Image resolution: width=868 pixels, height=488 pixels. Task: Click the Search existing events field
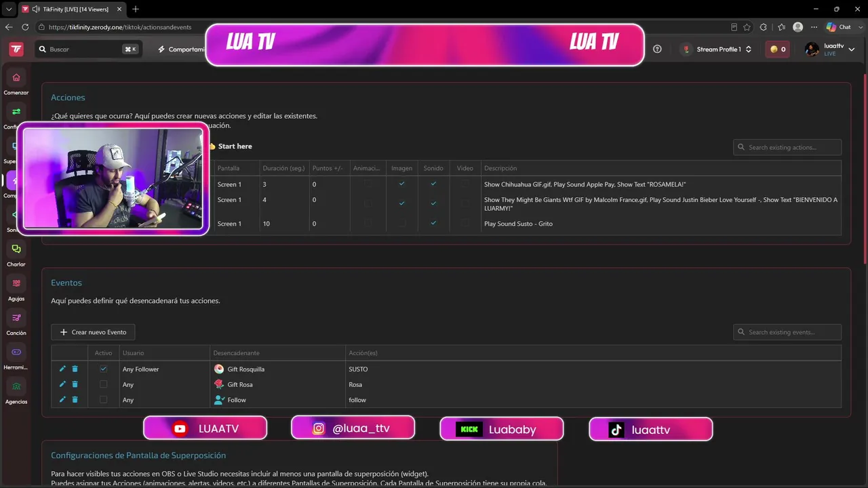(787, 332)
